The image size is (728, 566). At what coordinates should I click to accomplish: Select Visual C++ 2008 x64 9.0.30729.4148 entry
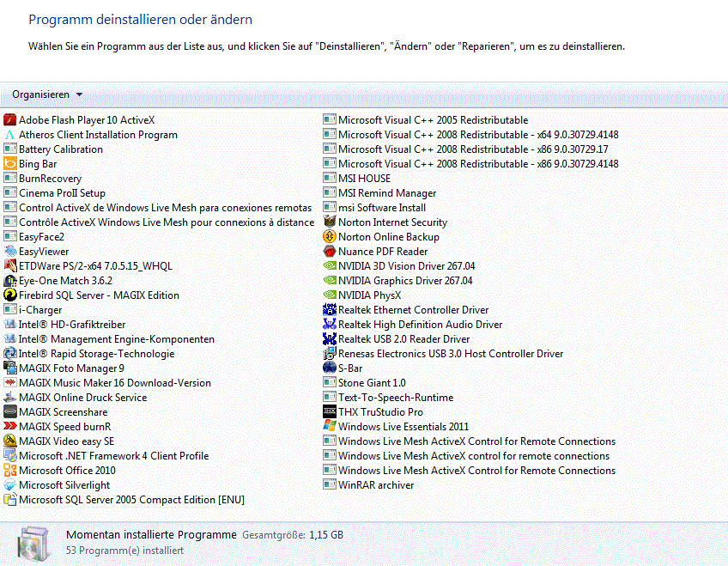coord(470,135)
